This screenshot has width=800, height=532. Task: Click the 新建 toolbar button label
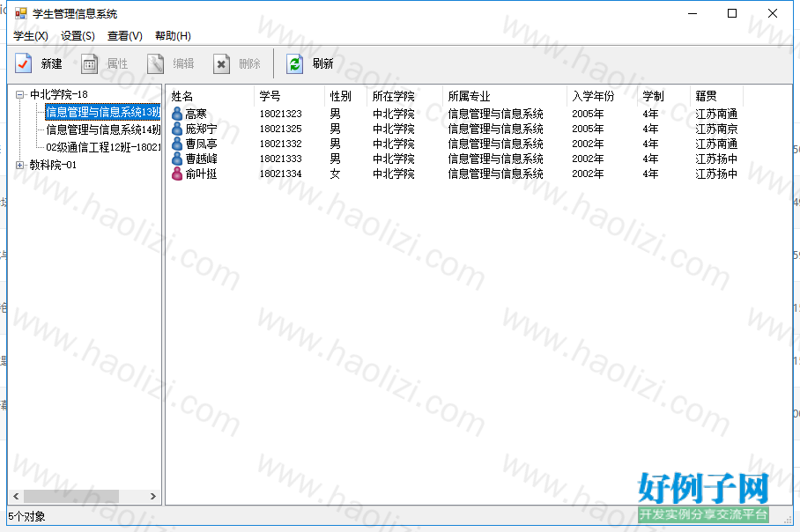[51, 63]
